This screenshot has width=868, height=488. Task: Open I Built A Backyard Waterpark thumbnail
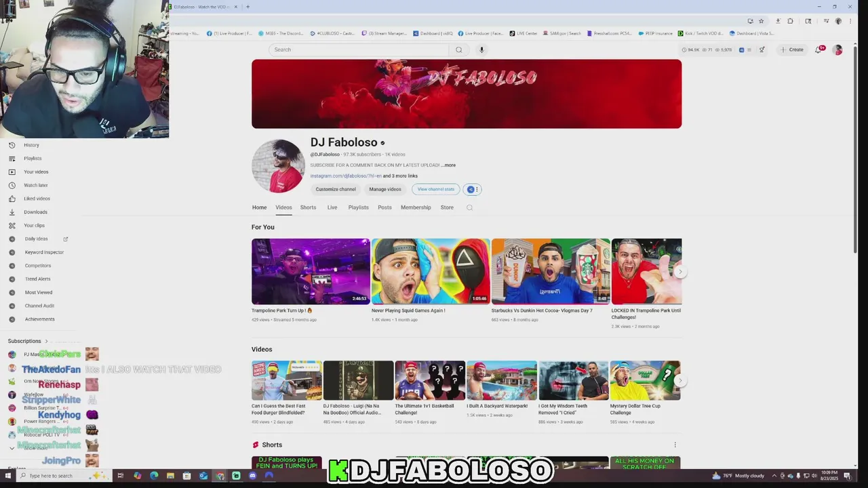click(x=502, y=380)
